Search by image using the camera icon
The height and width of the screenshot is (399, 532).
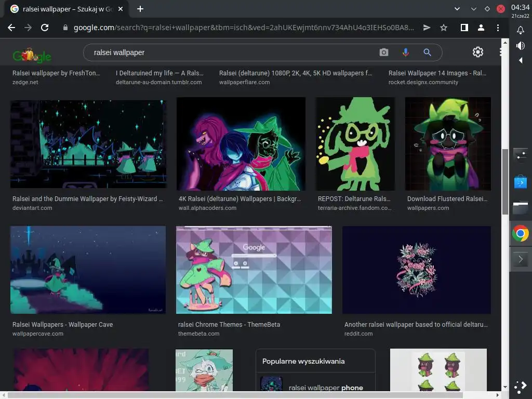[x=384, y=52]
